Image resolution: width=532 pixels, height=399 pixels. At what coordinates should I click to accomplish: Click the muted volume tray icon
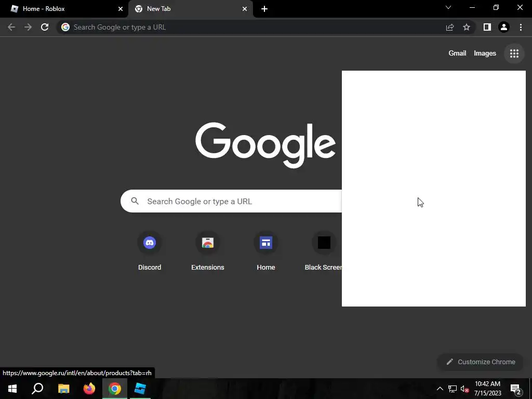464,389
